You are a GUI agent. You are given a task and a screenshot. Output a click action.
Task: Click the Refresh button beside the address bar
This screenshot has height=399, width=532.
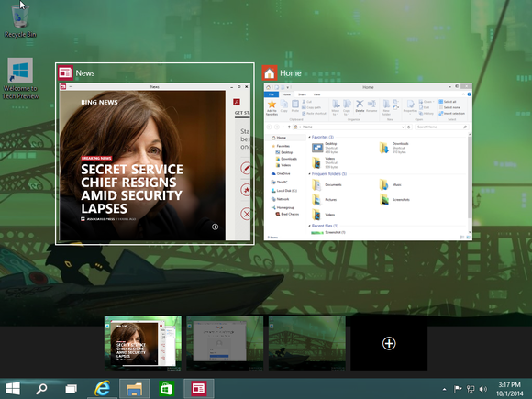[x=409, y=127]
